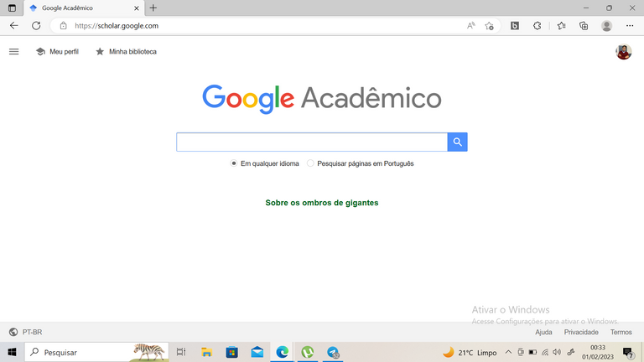Open Telegram from the taskbar
Viewport: 644px width, 362px height.
(x=333, y=352)
